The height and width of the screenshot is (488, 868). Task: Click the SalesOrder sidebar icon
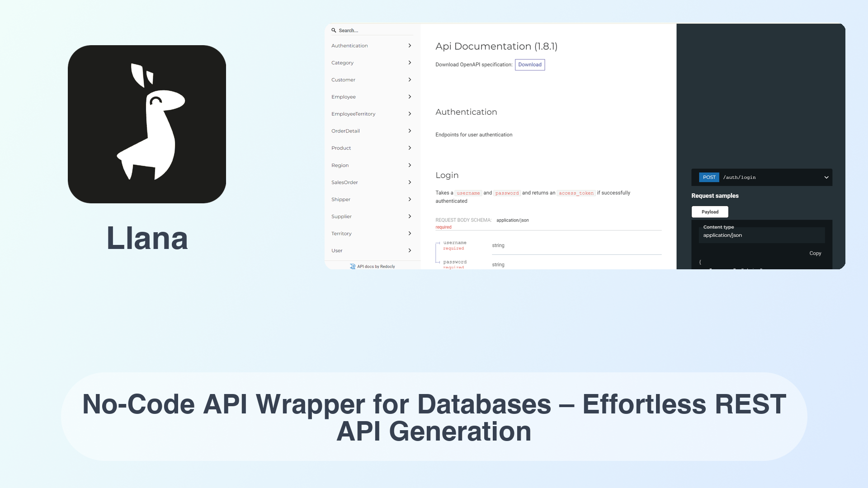[410, 182]
